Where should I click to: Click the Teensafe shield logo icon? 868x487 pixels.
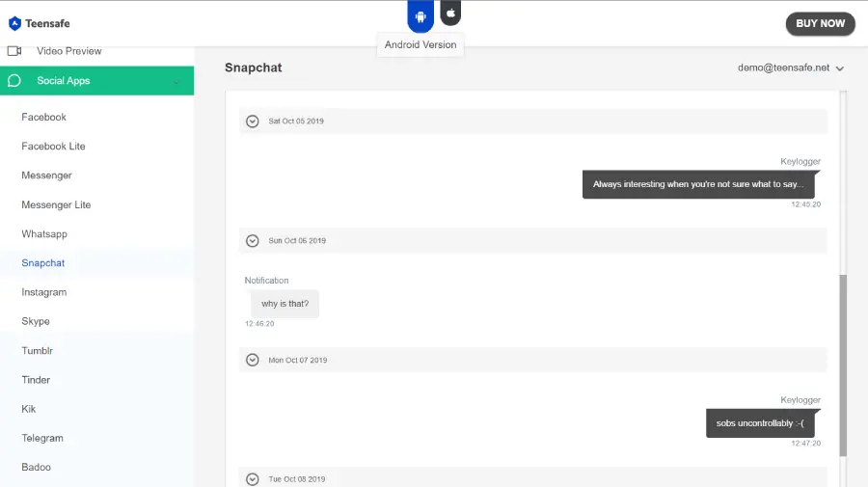click(14, 23)
